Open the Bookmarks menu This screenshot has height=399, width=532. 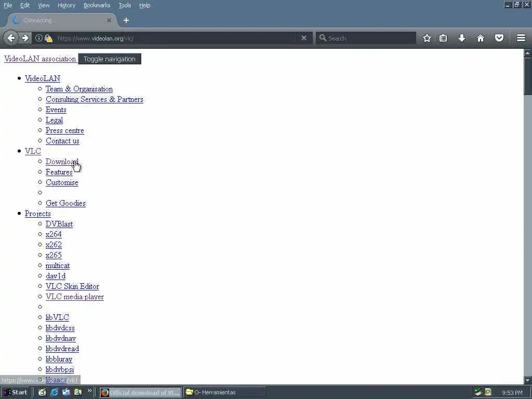click(x=97, y=5)
